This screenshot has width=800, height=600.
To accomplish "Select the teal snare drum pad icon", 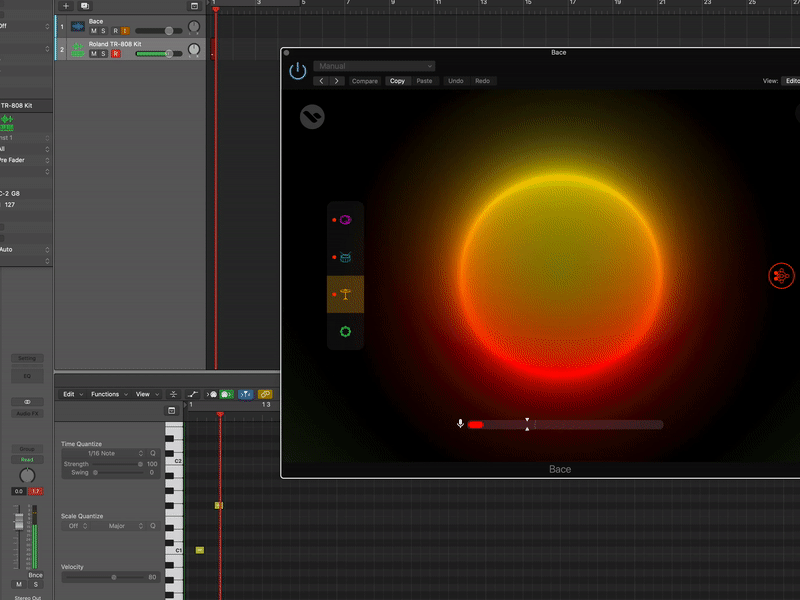I will point(345,257).
